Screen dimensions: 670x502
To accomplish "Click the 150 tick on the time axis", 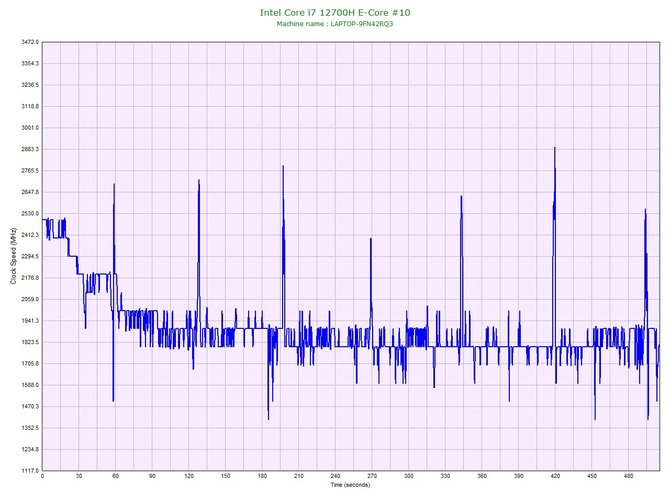I will [x=226, y=476].
